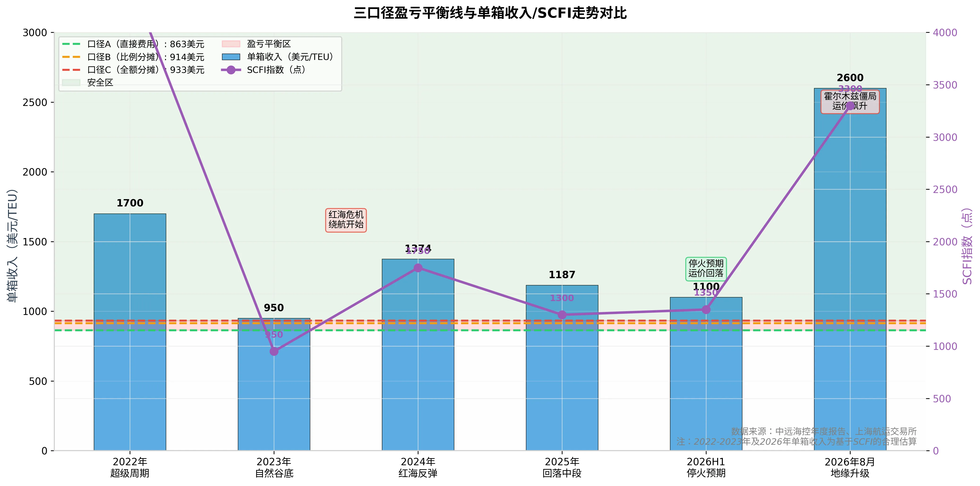Click the 安全区 legend label
Viewport: 980px width, 486px height.
coord(100,83)
